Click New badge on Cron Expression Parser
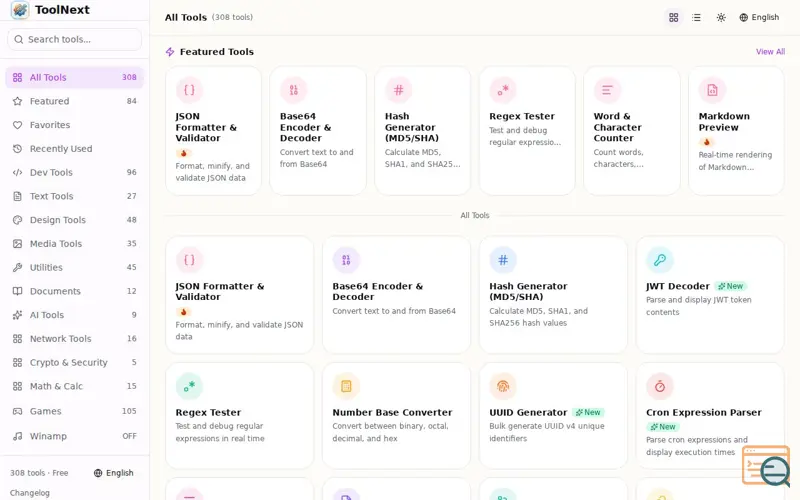 [x=663, y=427]
